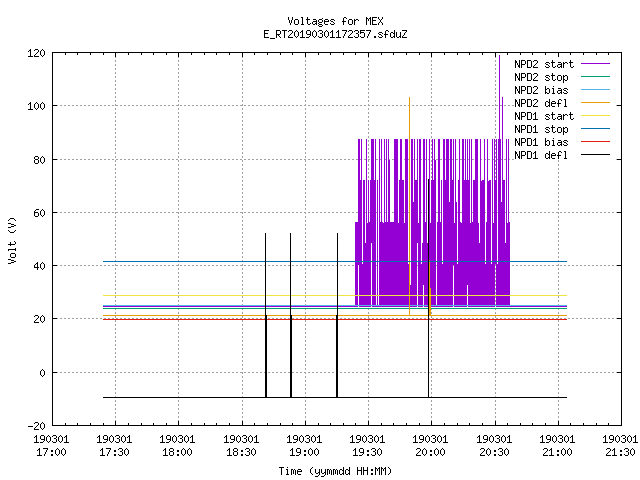The height and width of the screenshot is (480, 640).
Task: Click the 'Volt (V)' y-axis label
Action: click(x=12, y=240)
